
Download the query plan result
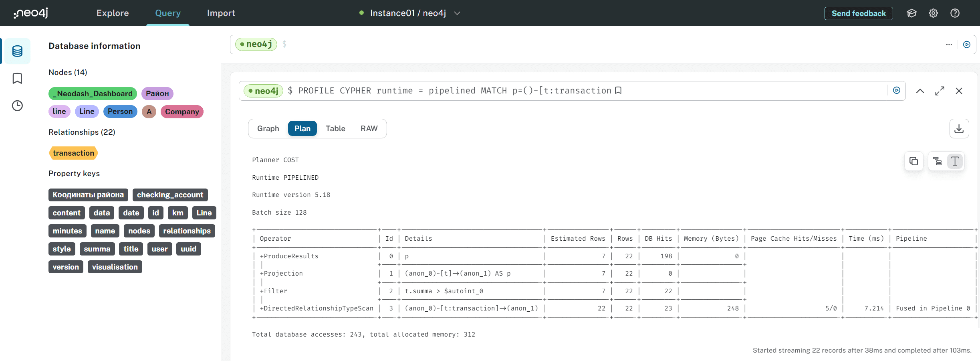[959, 129]
